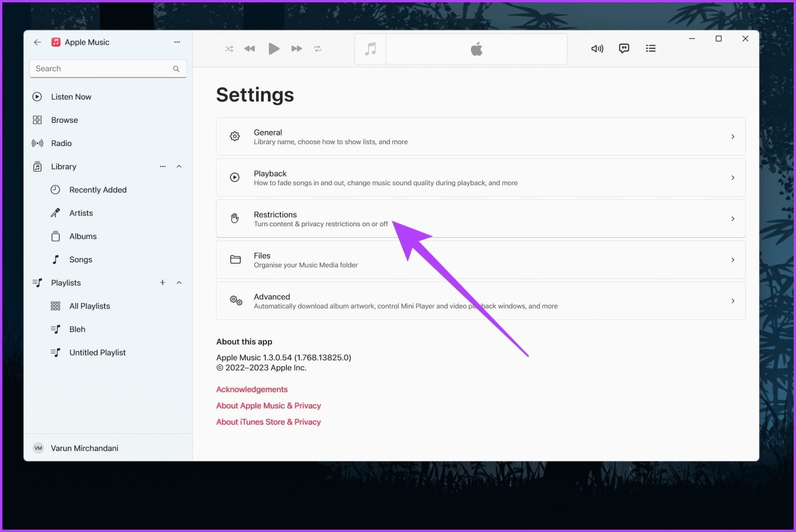Image resolution: width=796 pixels, height=532 pixels.
Task: Collapse the Playlists section
Action: click(x=179, y=283)
